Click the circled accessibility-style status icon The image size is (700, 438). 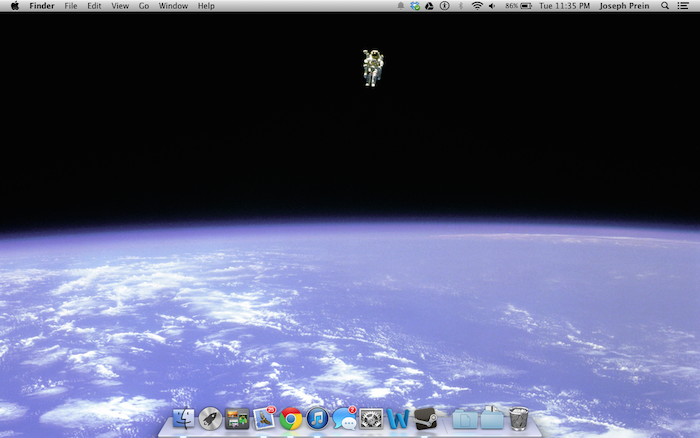pos(444,6)
